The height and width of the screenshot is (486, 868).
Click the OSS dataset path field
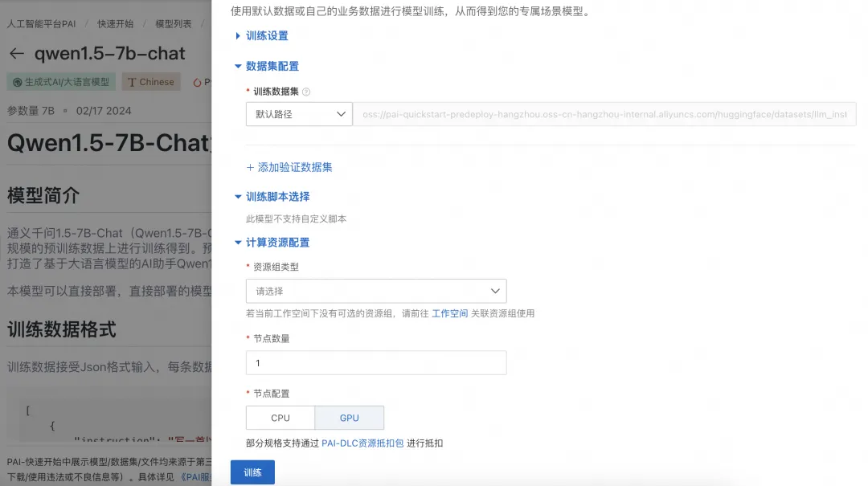(x=604, y=114)
